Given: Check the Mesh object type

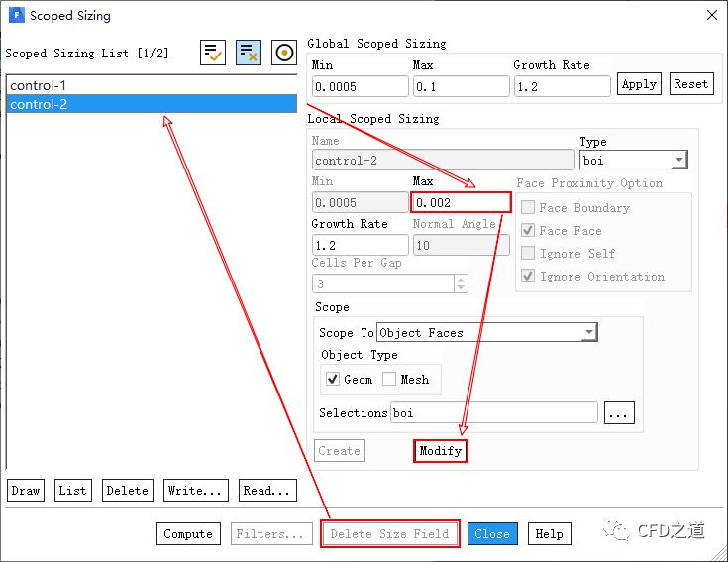Looking at the screenshot, I should pos(389,379).
